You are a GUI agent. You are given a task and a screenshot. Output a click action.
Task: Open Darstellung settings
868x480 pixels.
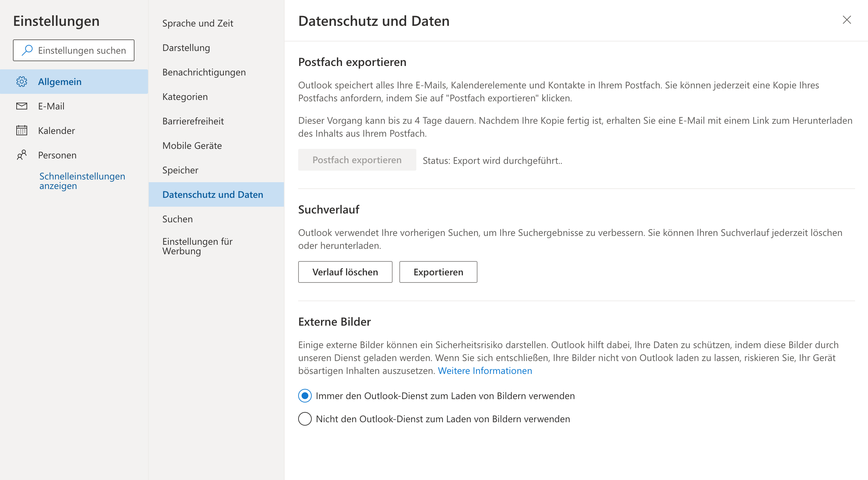[x=216, y=48]
